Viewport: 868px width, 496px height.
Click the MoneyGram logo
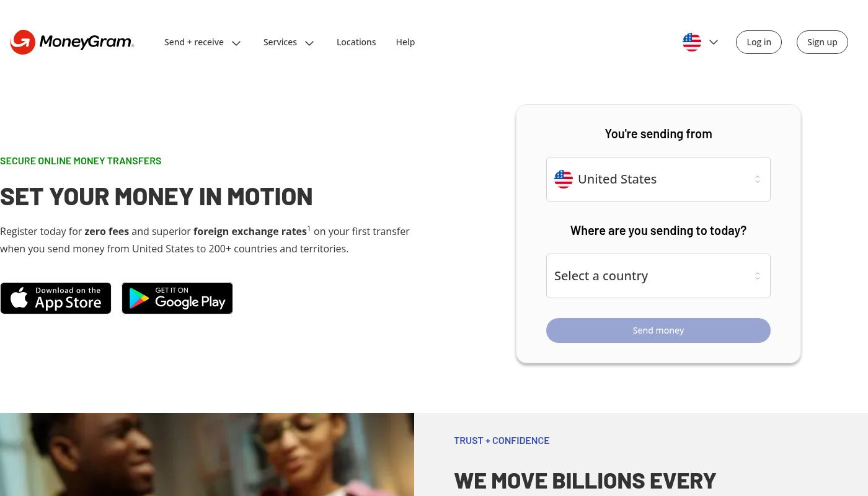point(72,42)
